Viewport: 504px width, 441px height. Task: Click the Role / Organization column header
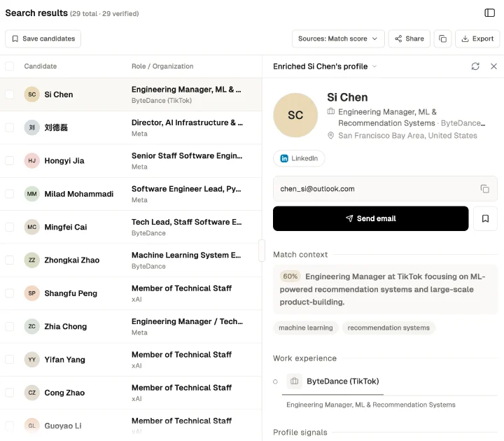click(162, 66)
